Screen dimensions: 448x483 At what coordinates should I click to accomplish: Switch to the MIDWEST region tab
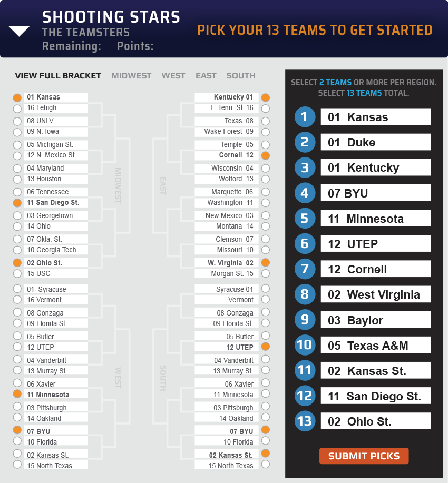tap(131, 76)
